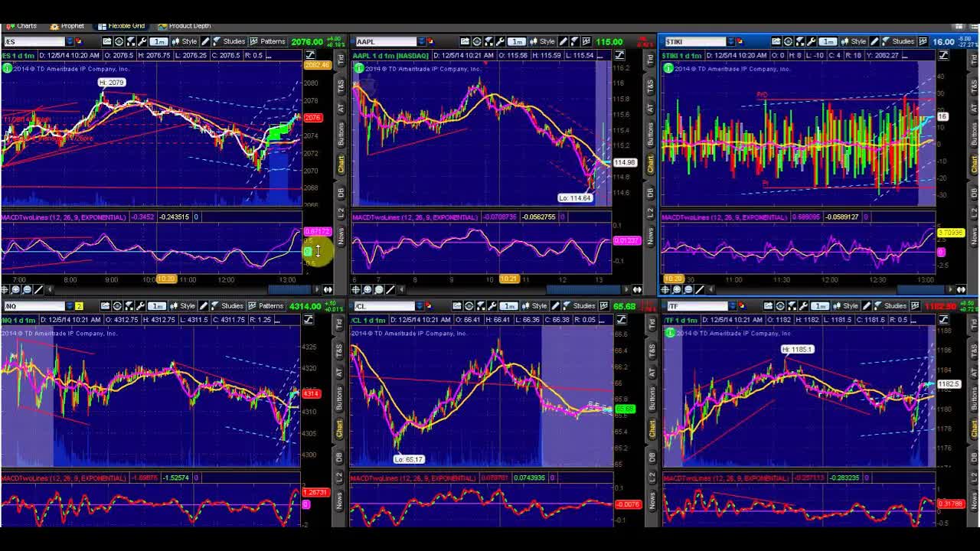Toggle expand arrows below /ES chart
The height and width of the screenshot is (551, 980).
coord(328,289)
